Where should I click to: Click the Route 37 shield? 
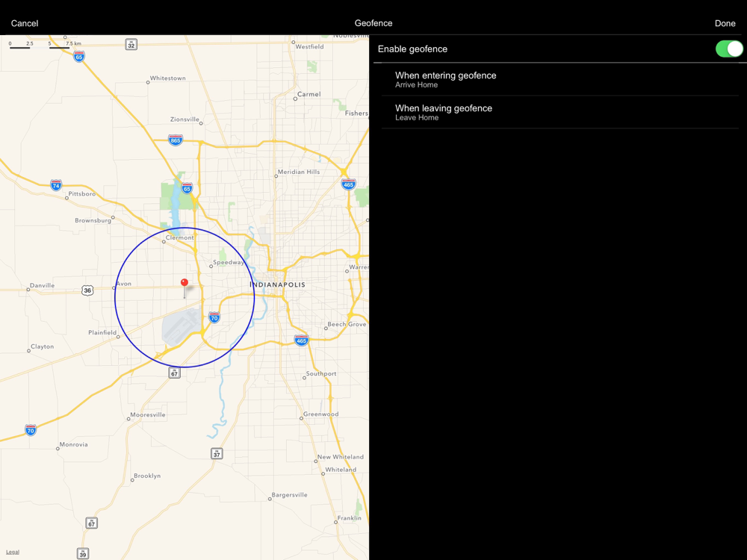pyautogui.click(x=217, y=453)
